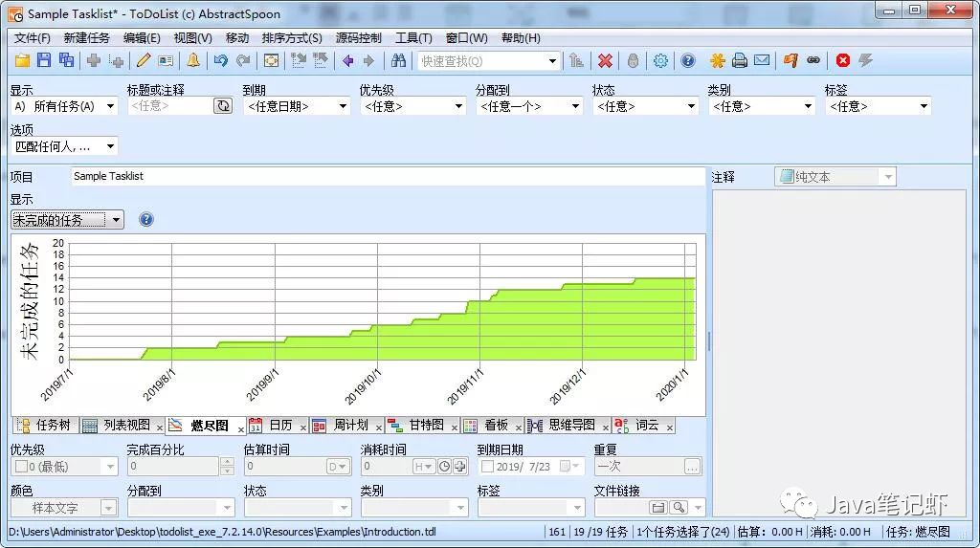This screenshot has height=548, width=980.
Task: Click the orange asterisk toolbar icon
Action: [x=717, y=60]
